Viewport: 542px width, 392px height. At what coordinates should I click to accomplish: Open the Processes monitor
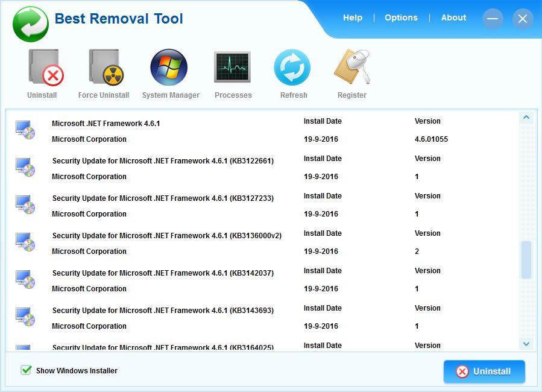(232, 67)
